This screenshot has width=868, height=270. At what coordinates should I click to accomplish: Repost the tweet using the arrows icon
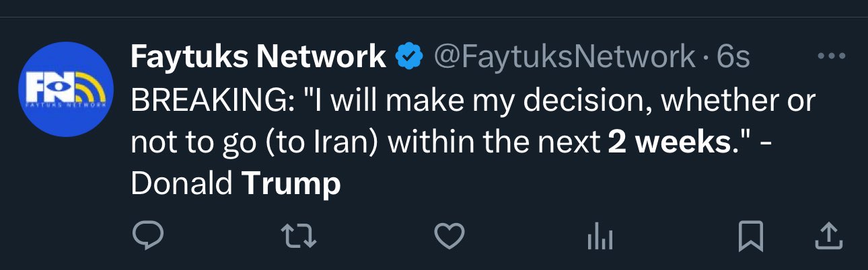298,236
